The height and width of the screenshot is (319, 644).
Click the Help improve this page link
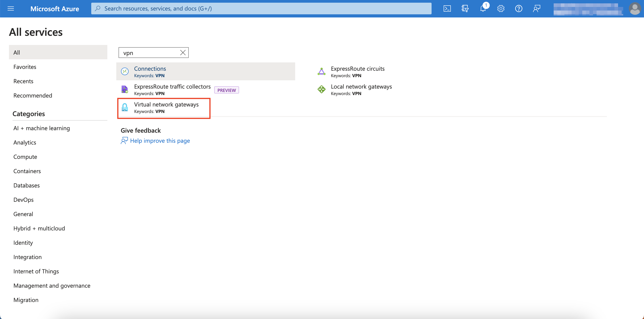(x=160, y=141)
